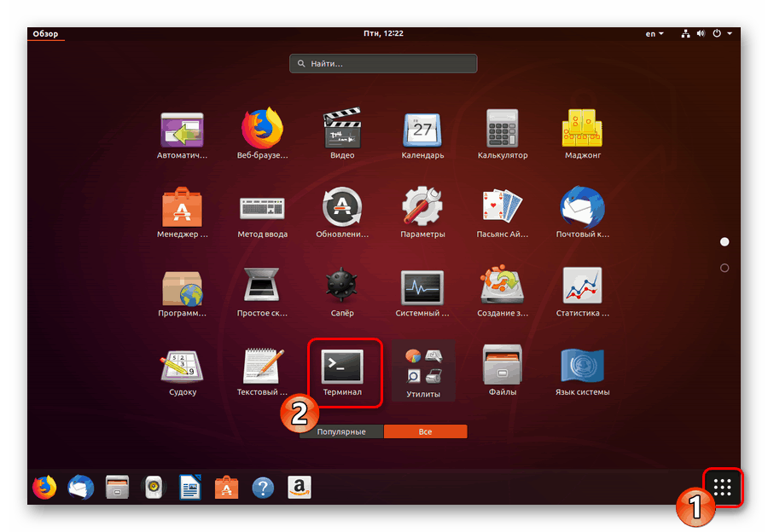Select the Все apps tab
This screenshot has width=768, height=532.
tap(425, 431)
